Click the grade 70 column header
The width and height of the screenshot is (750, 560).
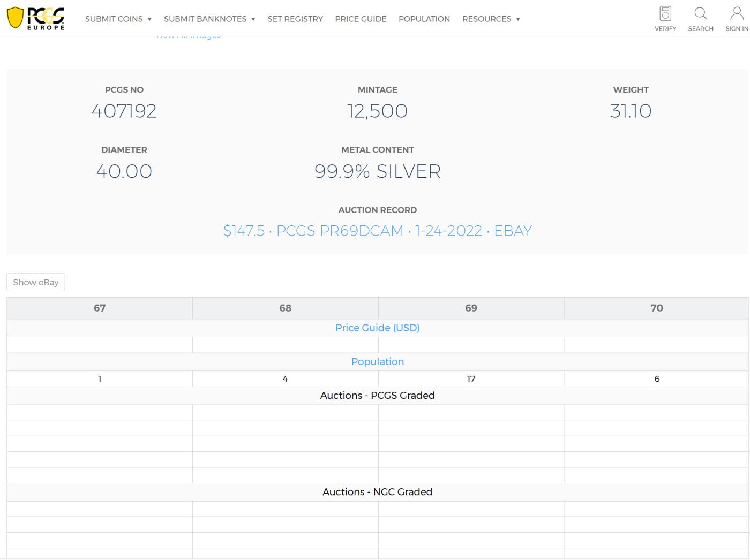656,308
